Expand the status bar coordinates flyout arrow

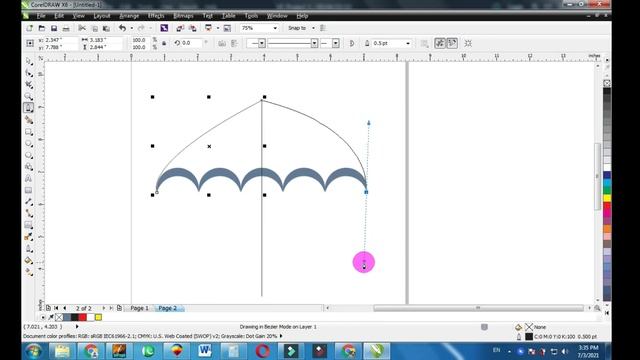point(77,327)
